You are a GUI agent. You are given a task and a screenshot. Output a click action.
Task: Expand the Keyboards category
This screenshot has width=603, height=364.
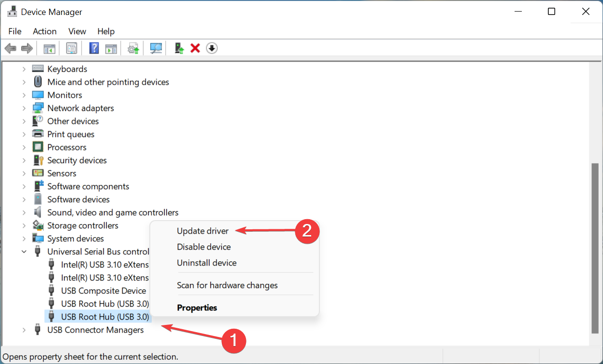pyautogui.click(x=24, y=69)
